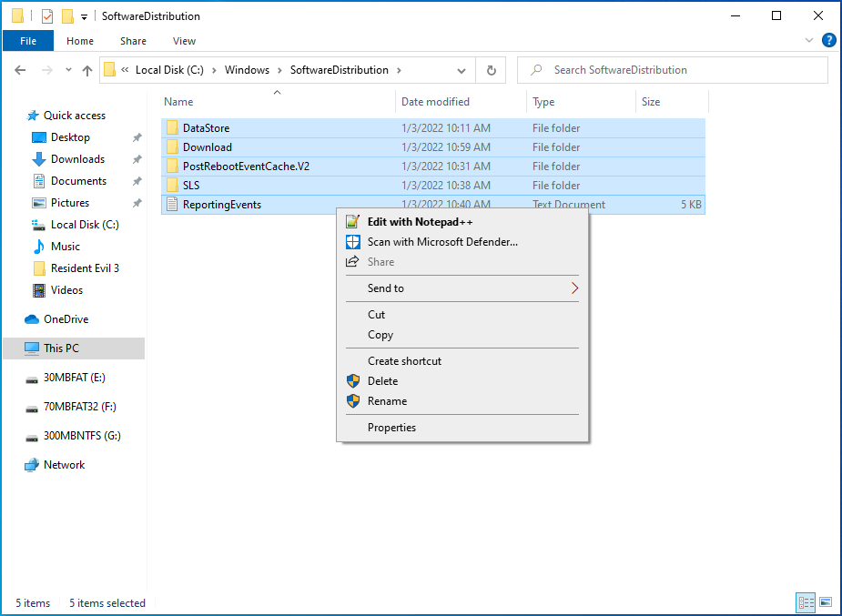Click the Refresh button in address bar

492,70
